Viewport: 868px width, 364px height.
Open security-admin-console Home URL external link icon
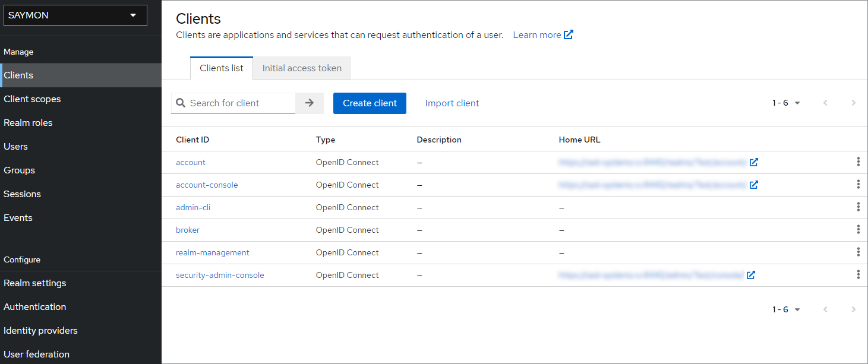coord(751,275)
